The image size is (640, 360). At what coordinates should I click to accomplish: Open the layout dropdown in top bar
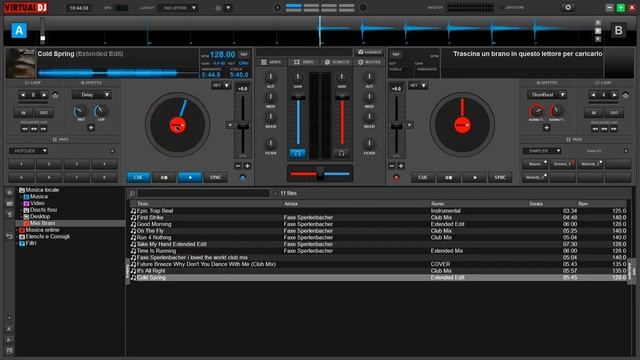[178, 8]
